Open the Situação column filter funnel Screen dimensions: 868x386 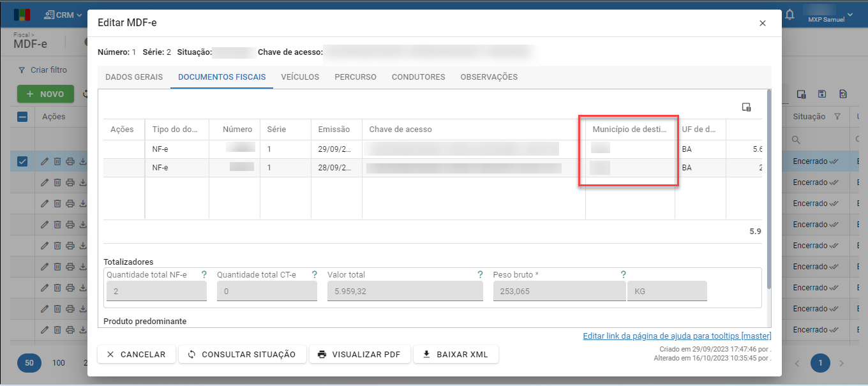[x=837, y=117]
